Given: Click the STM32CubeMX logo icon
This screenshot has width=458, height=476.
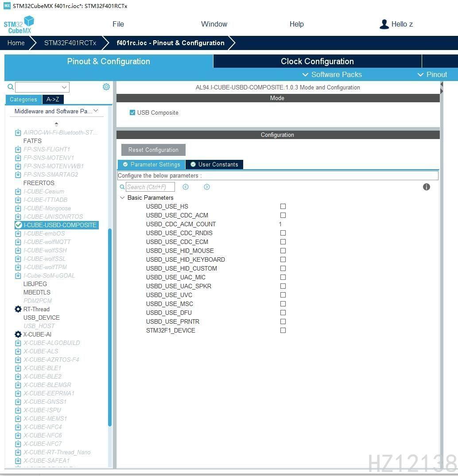Looking at the screenshot, I should pyautogui.click(x=19, y=25).
